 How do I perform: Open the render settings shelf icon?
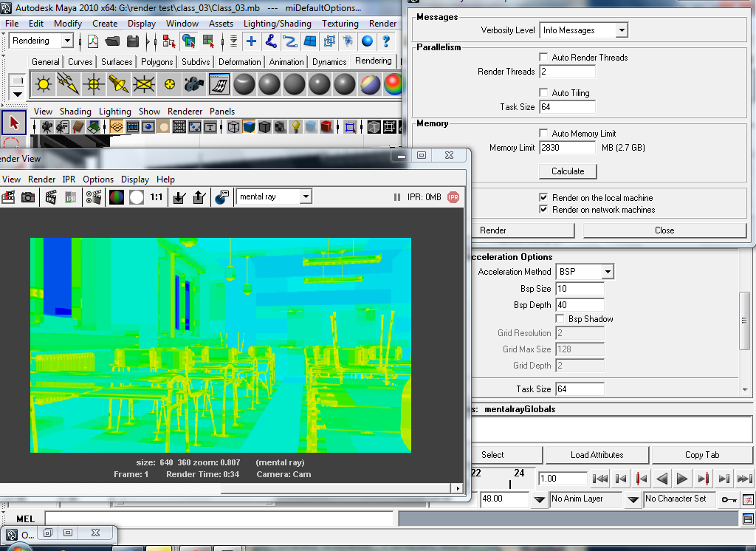pyautogui.click(x=219, y=84)
